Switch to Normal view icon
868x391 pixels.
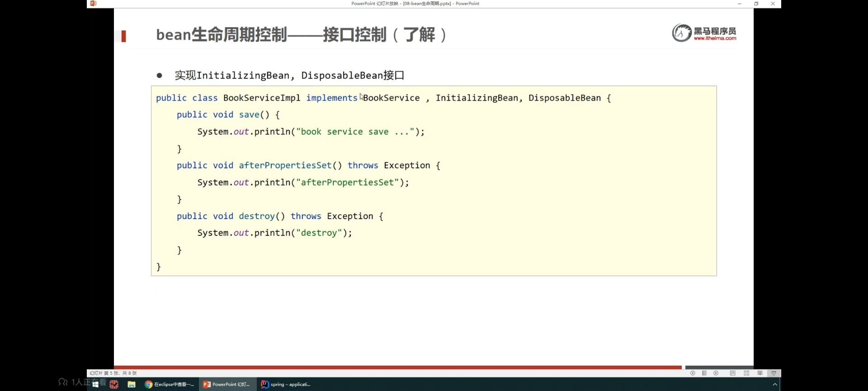coord(733,373)
